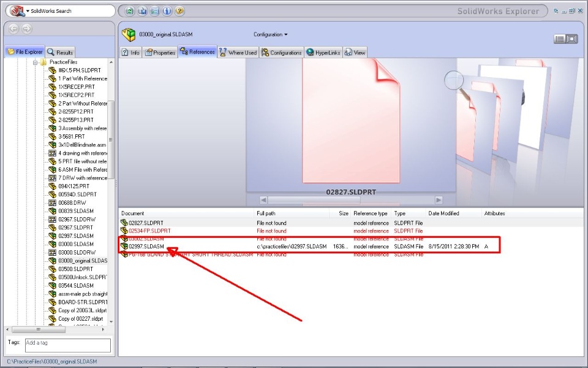Select the 02827.SLDPRT reference row

click(x=351, y=223)
